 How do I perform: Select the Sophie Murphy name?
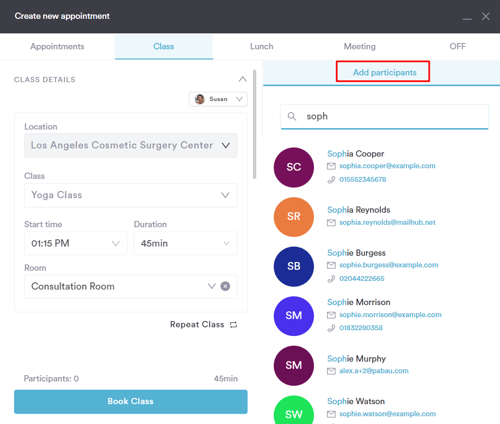pyautogui.click(x=356, y=359)
